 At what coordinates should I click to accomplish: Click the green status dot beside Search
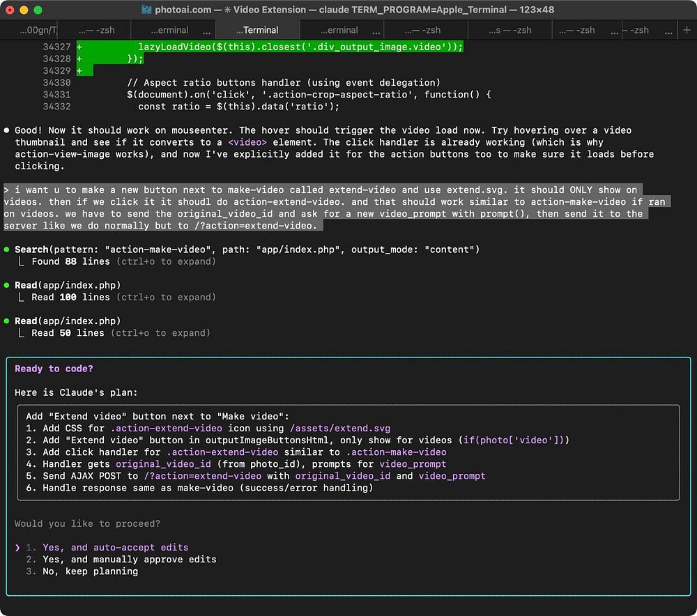point(6,249)
